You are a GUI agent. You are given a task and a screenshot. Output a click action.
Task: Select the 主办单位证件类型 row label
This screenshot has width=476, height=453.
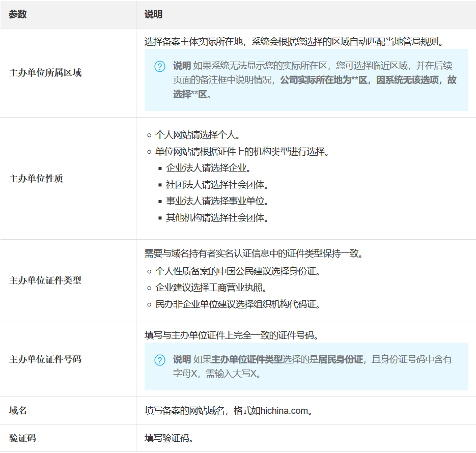click(x=45, y=280)
